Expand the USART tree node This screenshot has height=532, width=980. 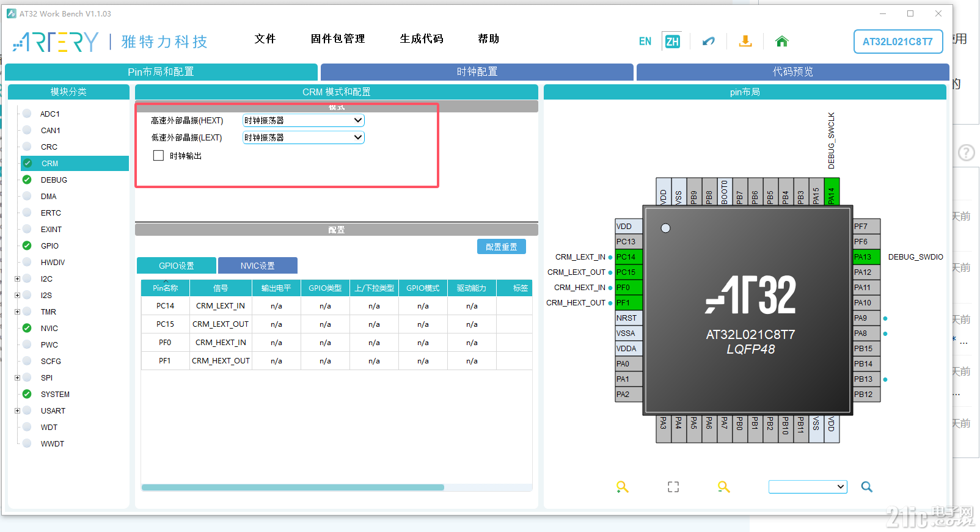17,410
